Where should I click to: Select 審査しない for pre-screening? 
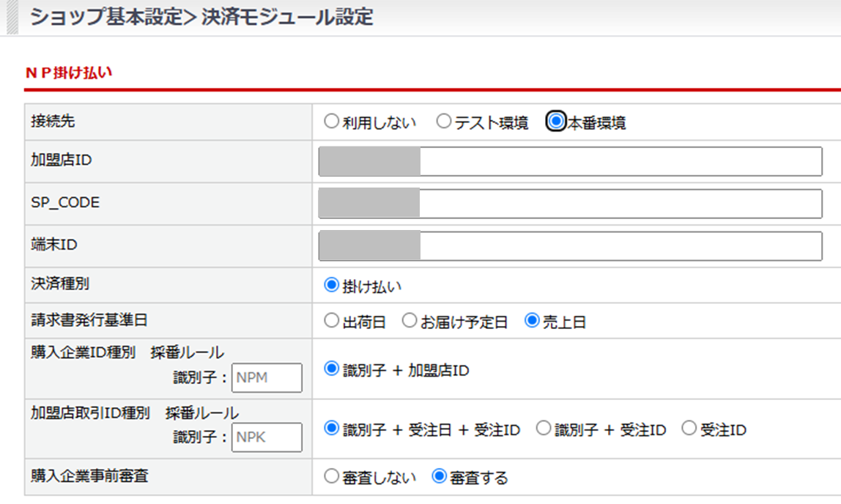332,478
